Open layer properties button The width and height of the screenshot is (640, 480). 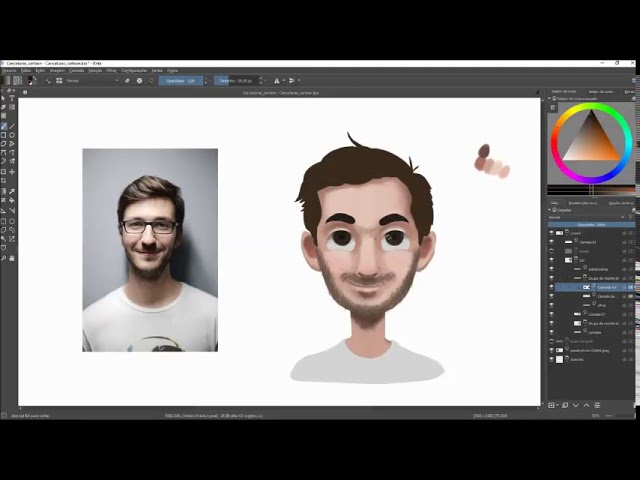[597, 405]
